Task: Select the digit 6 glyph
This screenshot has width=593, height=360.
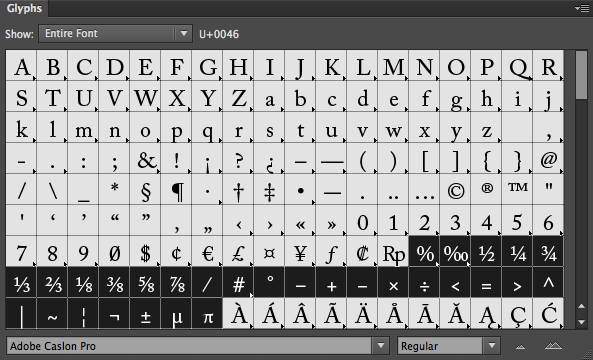Action: 549,220
